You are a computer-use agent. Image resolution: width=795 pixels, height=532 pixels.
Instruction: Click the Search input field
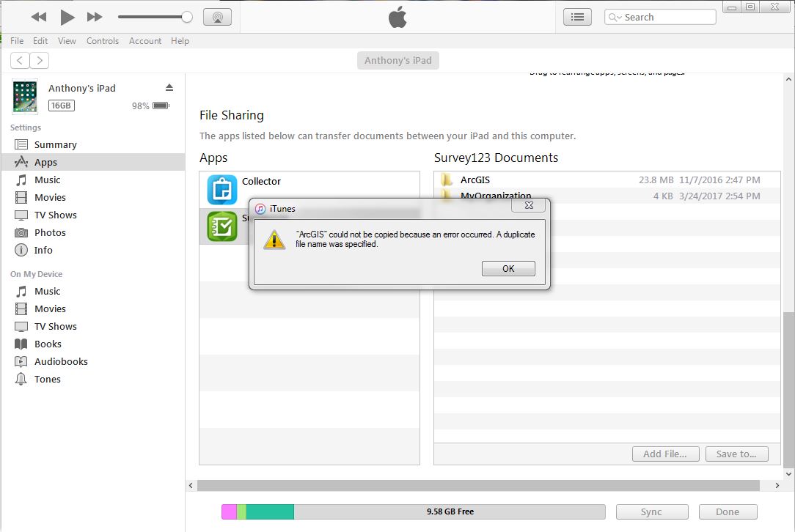point(660,18)
